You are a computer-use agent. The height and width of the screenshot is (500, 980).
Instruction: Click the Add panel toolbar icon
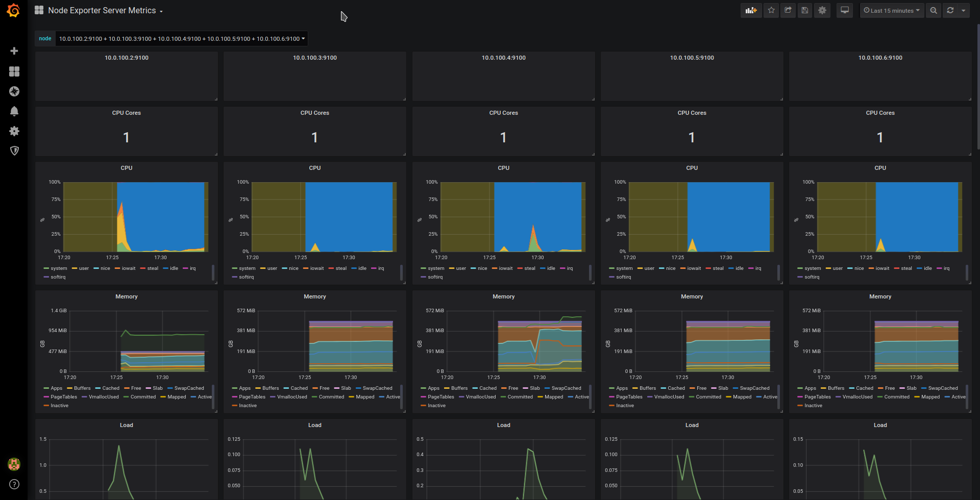751,11
